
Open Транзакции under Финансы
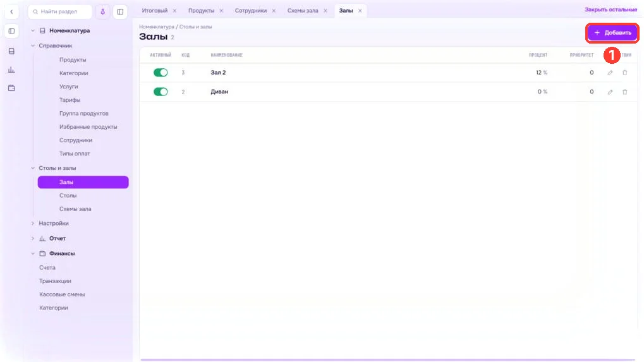click(55, 281)
